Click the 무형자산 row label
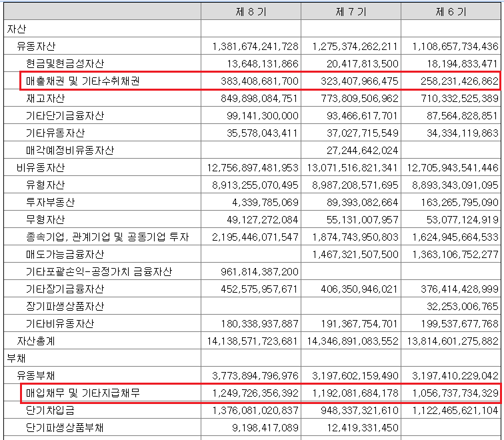 click(45, 220)
